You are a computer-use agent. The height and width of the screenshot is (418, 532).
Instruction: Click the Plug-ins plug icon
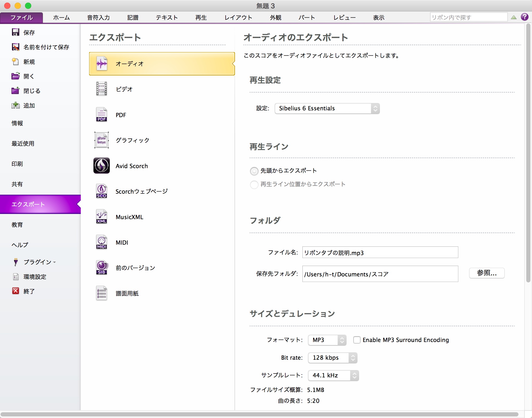tap(16, 262)
